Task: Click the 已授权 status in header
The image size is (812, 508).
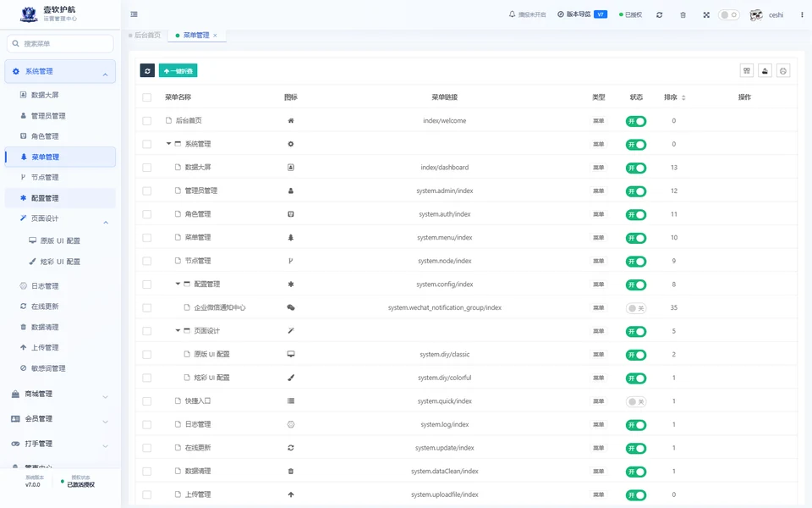Action: 631,15
